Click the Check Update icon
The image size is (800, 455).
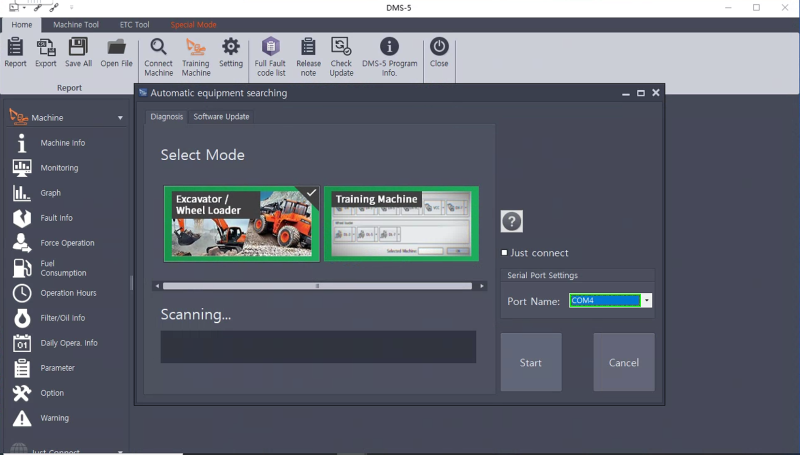(341, 56)
